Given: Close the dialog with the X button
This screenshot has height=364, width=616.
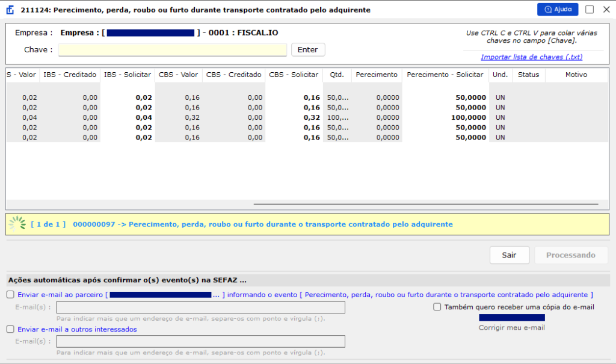Looking at the screenshot, I should (x=606, y=10).
